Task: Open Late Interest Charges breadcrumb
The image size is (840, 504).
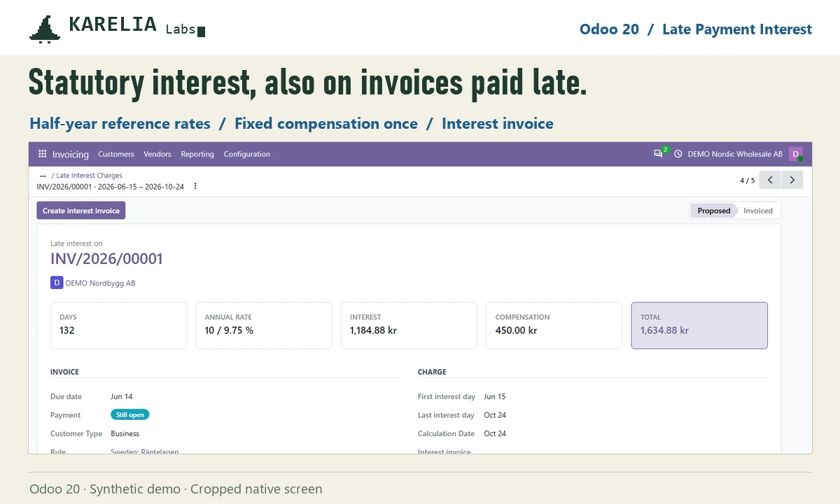Action: point(90,176)
